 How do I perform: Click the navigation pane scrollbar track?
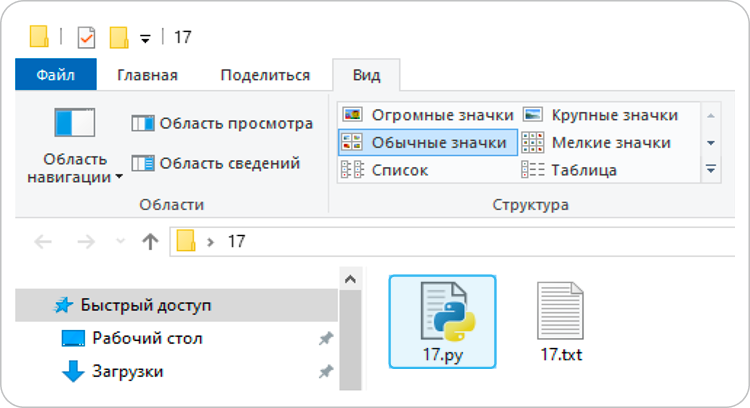tap(350, 340)
